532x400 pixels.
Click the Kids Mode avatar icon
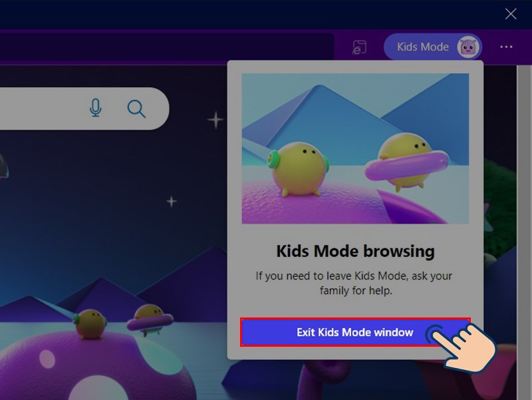click(x=468, y=47)
